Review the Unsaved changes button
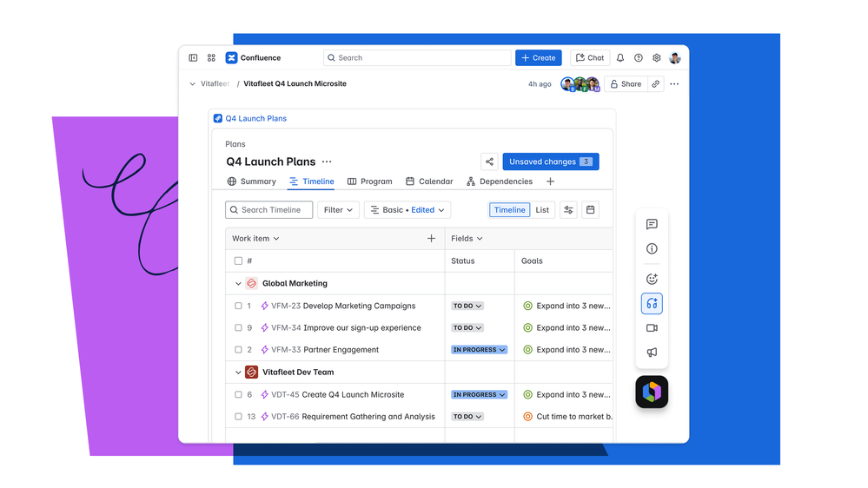 551,162
